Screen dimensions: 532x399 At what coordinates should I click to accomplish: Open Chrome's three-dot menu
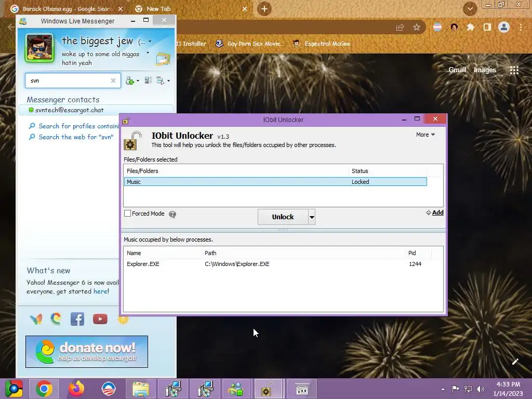[521, 27]
